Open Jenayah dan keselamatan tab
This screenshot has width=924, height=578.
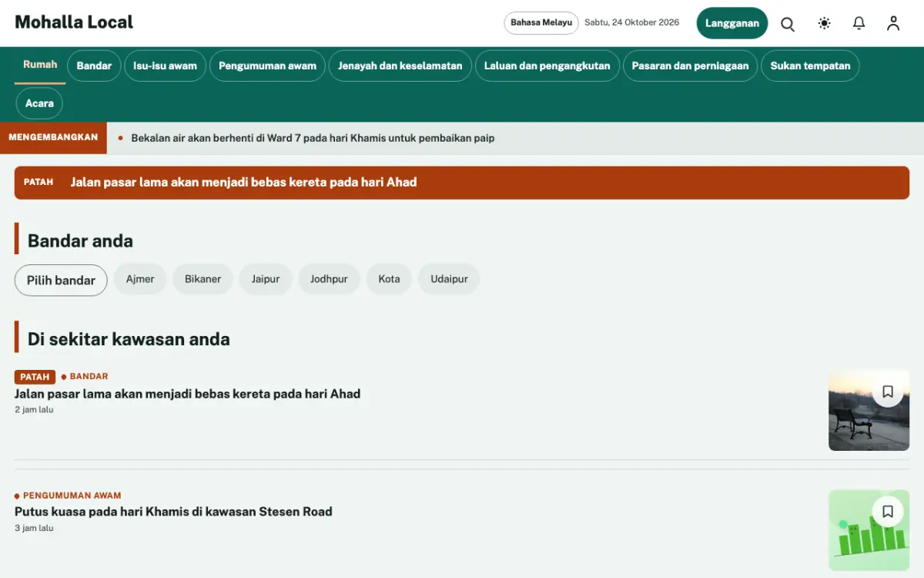point(400,66)
